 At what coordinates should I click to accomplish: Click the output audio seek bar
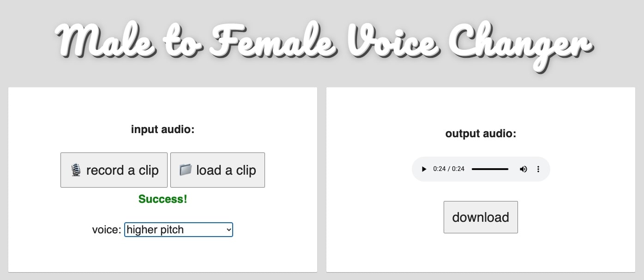(x=490, y=169)
